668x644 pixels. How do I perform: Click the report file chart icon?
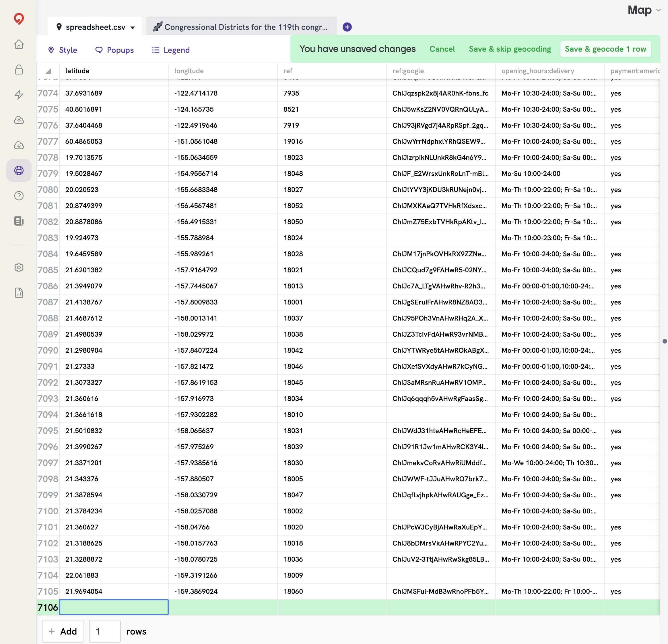[x=19, y=292]
